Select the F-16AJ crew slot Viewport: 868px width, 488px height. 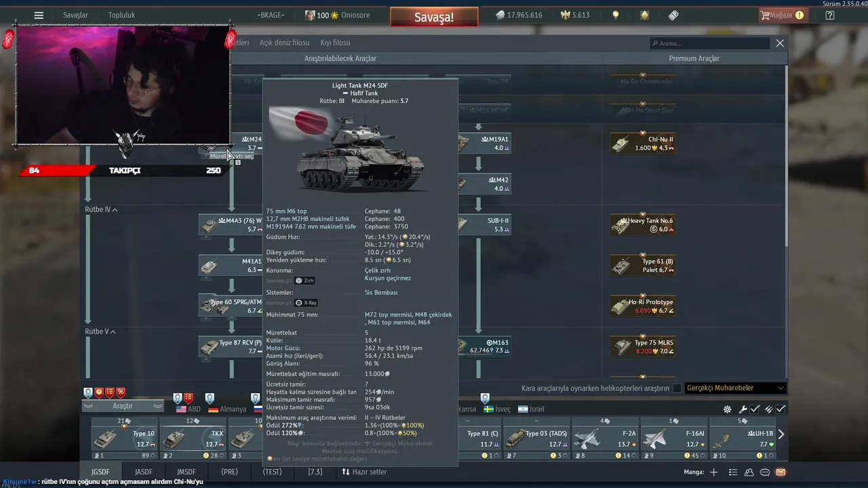tap(673, 439)
